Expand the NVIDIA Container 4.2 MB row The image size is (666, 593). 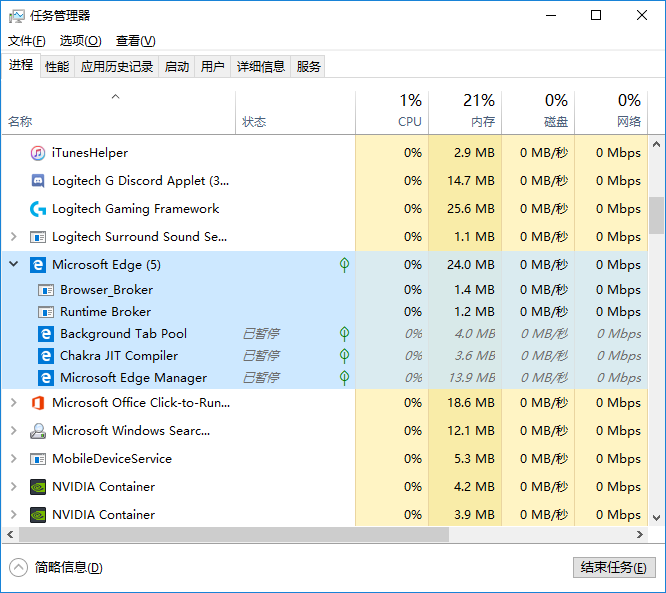14,487
